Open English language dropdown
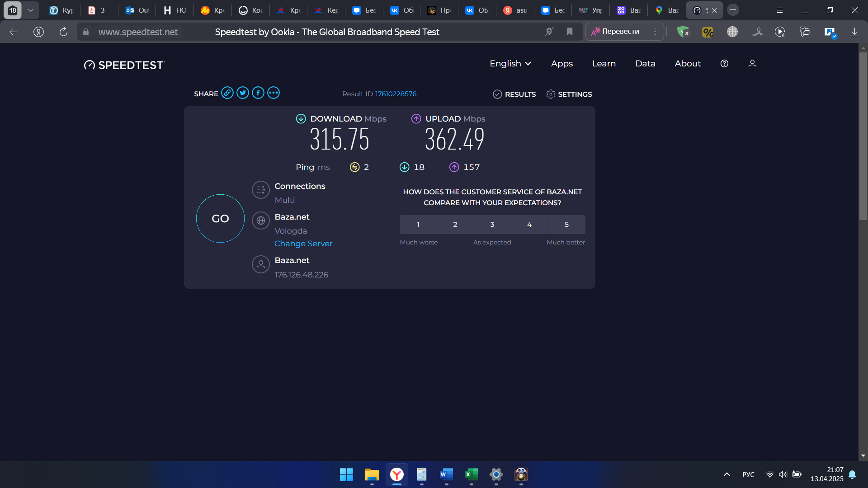This screenshot has height=488, width=868. (510, 64)
